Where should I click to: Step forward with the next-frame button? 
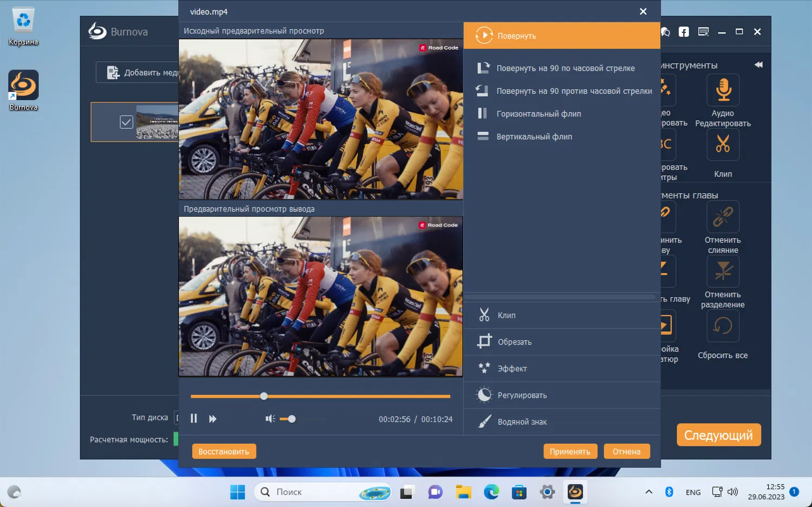click(213, 419)
